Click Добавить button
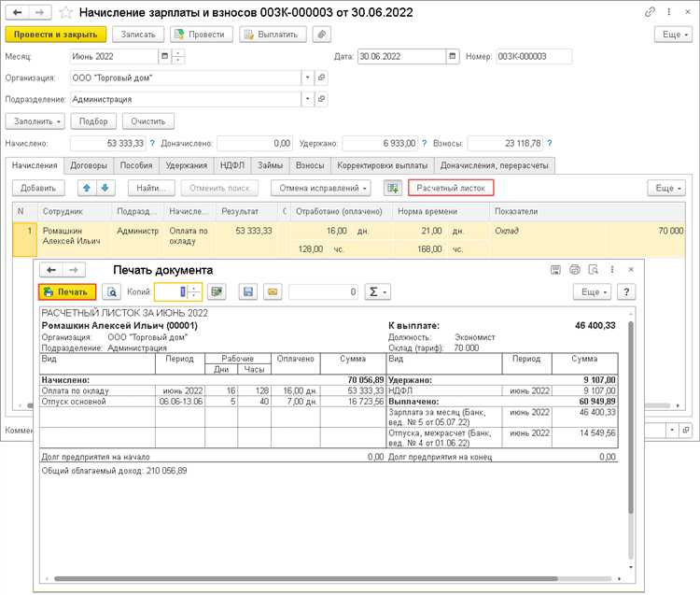The width and height of the screenshot is (700, 595). [x=38, y=188]
